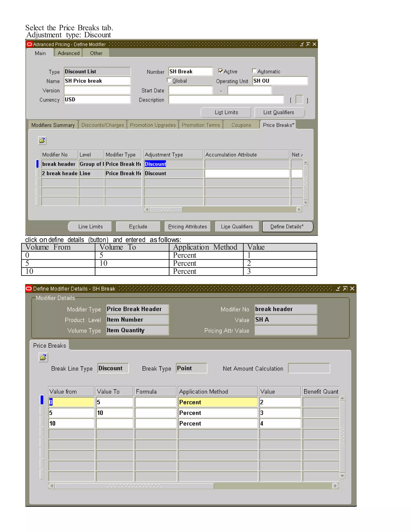Click the folder icon in Define Modifier Details window
The image size is (411, 532).
coord(43,358)
